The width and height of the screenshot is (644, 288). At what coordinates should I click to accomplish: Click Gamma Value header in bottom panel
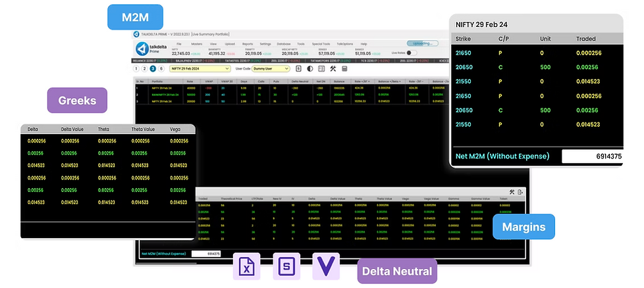coord(480,199)
